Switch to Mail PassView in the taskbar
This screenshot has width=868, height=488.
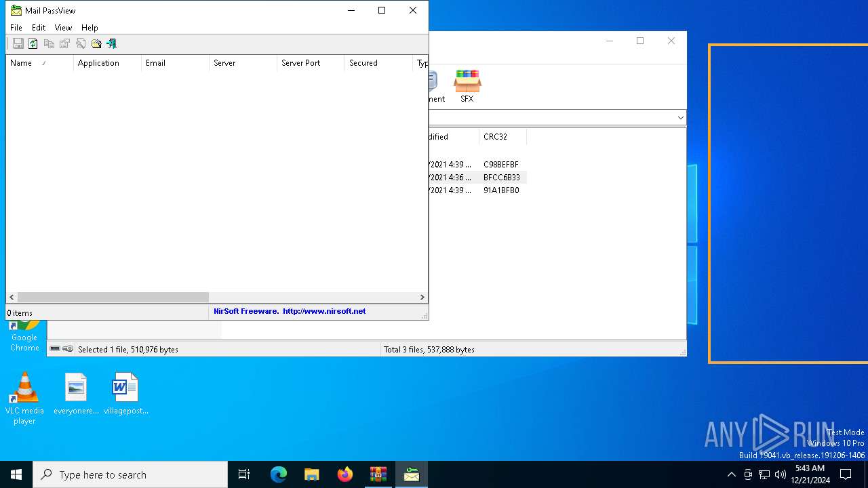(x=412, y=474)
